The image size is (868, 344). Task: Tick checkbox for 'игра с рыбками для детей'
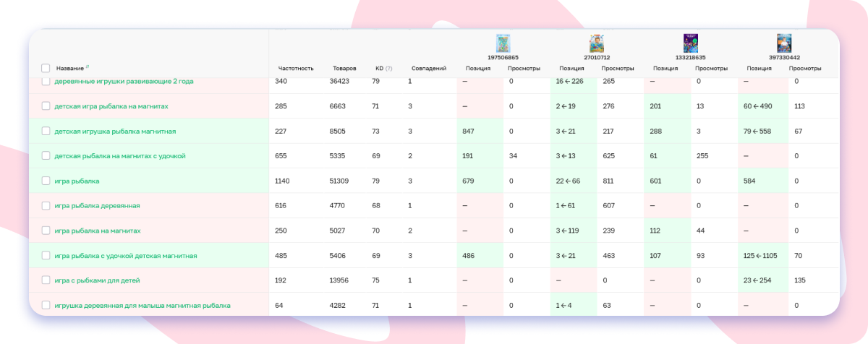(46, 280)
